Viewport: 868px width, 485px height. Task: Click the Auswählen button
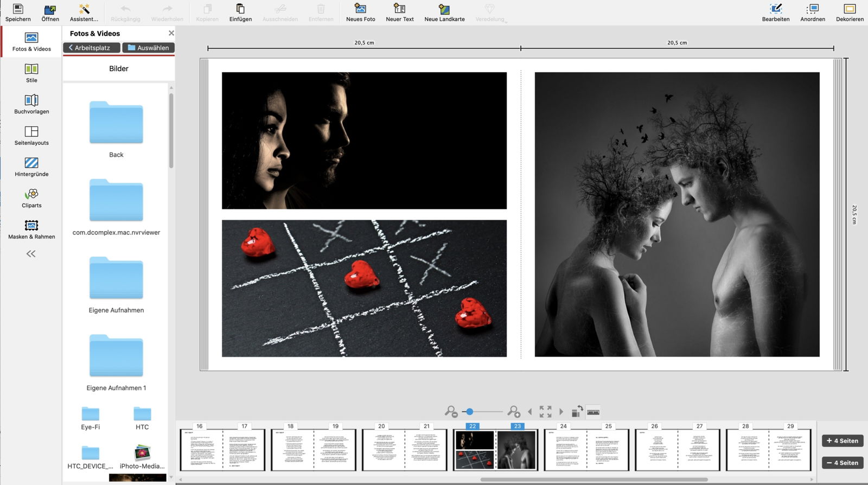coord(148,48)
